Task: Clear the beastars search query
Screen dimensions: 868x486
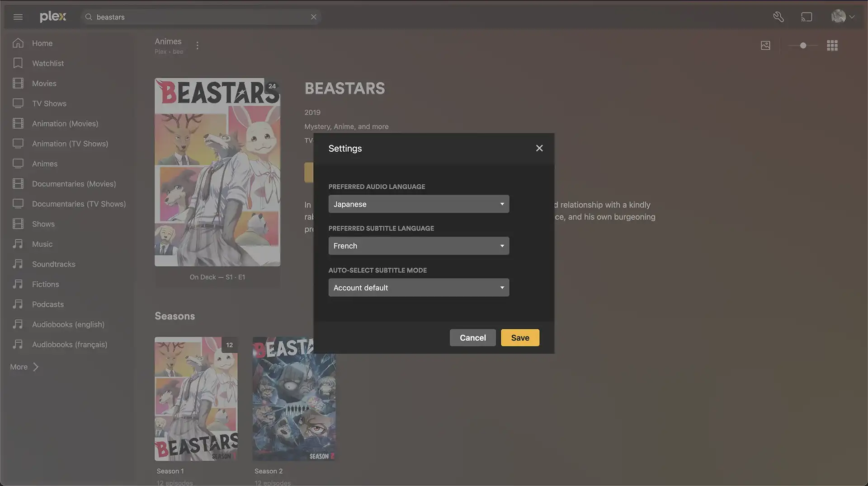Action: point(314,17)
